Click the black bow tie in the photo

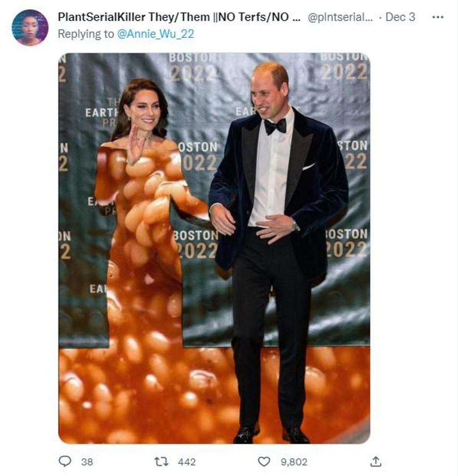point(275,126)
